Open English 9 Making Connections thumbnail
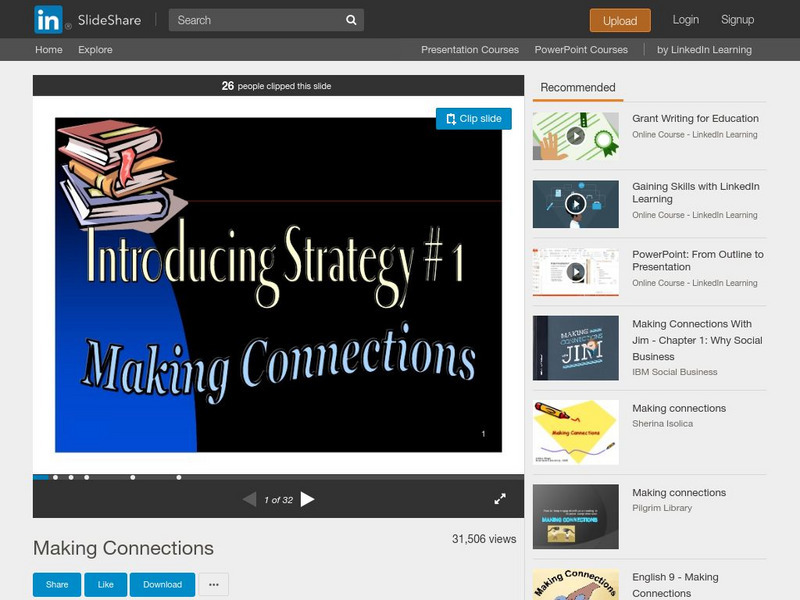 [576, 584]
